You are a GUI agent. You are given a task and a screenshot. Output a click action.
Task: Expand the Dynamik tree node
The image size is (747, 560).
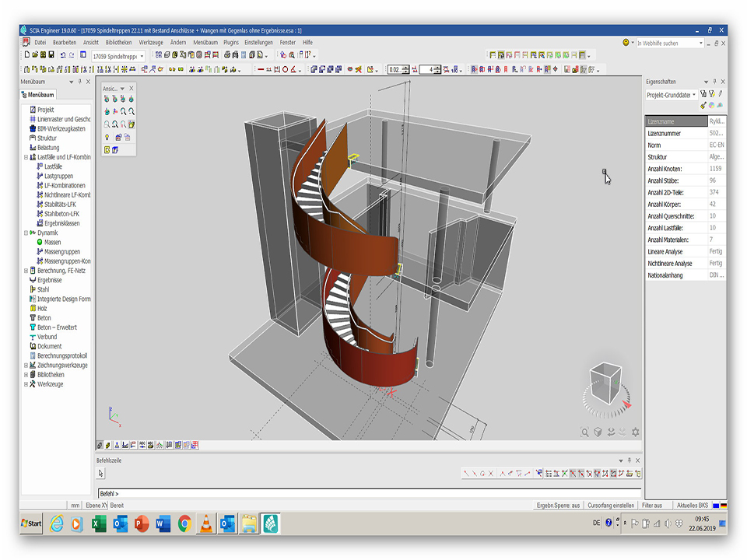tap(26, 233)
